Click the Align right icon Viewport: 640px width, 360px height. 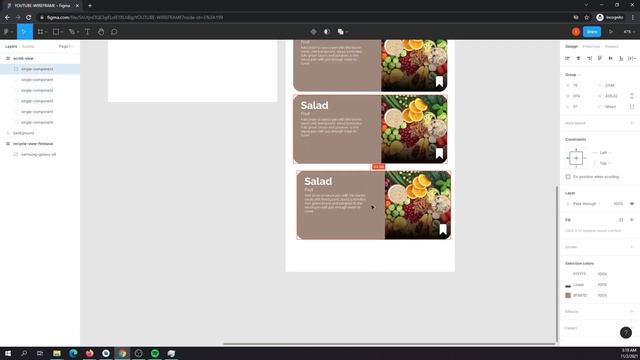(x=589, y=58)
